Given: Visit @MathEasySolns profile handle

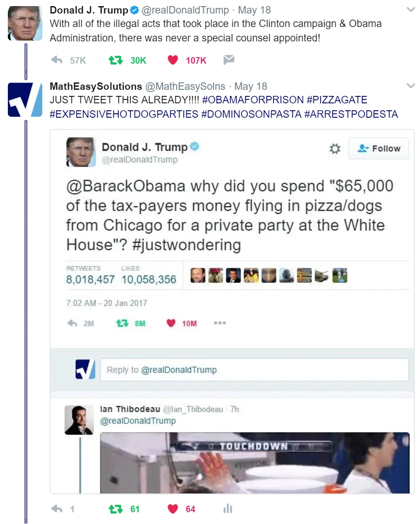Looking at the screenshot, I should (185, 86).
